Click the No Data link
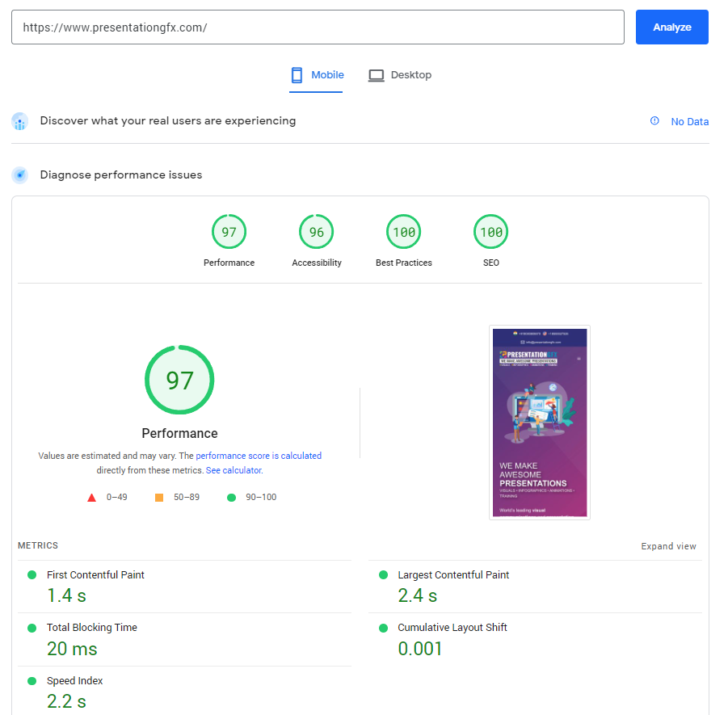 click(689, 122)
